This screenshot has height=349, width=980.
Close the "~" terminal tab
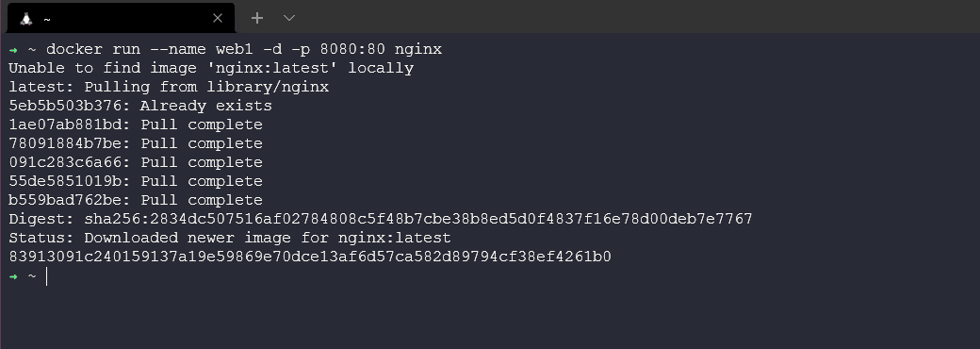[218, 18]
